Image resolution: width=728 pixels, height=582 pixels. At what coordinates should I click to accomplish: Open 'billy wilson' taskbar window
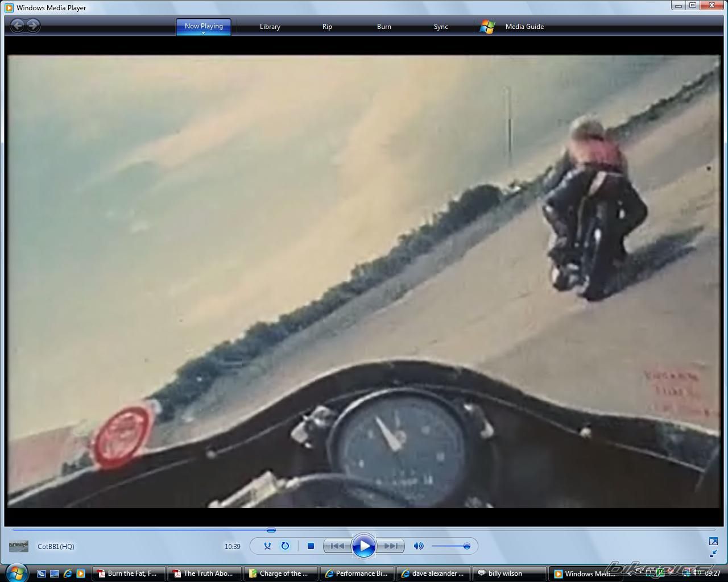click(510, 574)
